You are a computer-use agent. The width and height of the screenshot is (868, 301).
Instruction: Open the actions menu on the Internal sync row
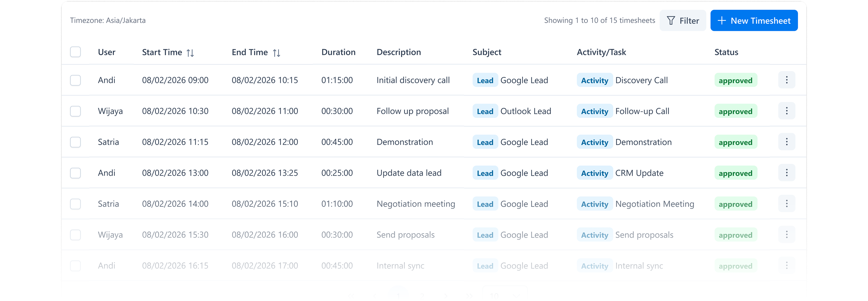[x=787, y=266]
